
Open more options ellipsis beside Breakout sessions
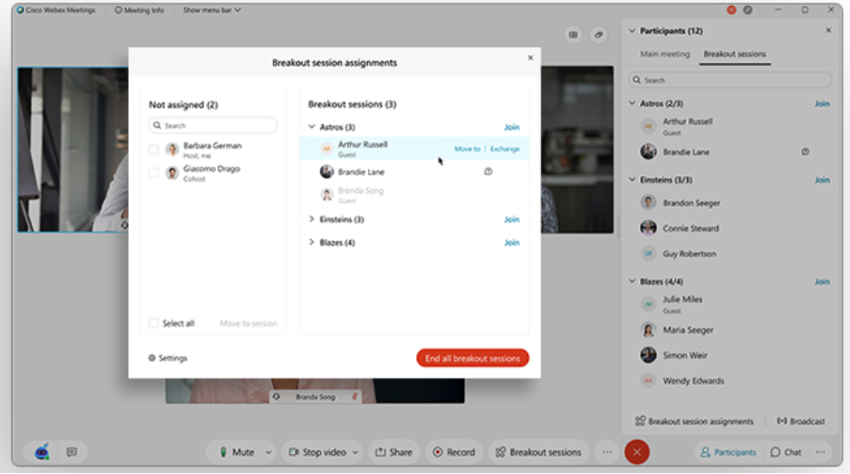[x=607, y=452]
